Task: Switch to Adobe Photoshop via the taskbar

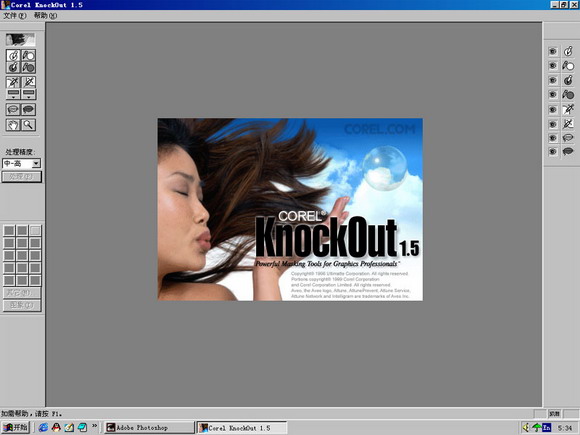Action: pos(149,428)
